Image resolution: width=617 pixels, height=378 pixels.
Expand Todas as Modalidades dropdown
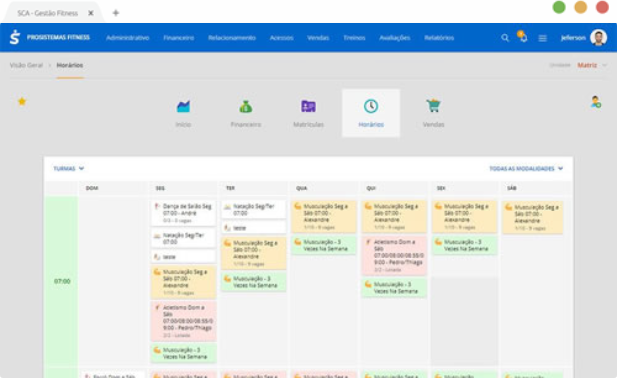526,168
